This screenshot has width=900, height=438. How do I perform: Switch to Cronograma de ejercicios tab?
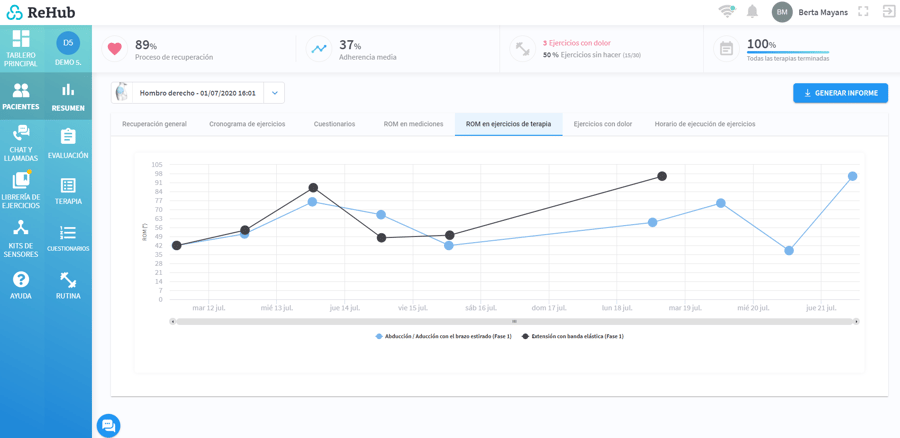247,124
